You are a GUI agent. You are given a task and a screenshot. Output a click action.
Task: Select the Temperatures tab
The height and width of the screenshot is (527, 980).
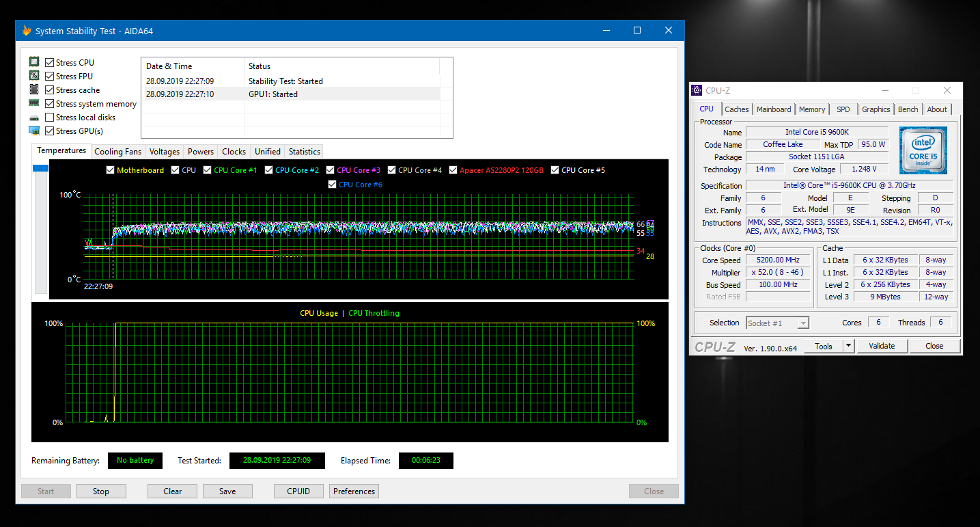[x=61, y=150]
